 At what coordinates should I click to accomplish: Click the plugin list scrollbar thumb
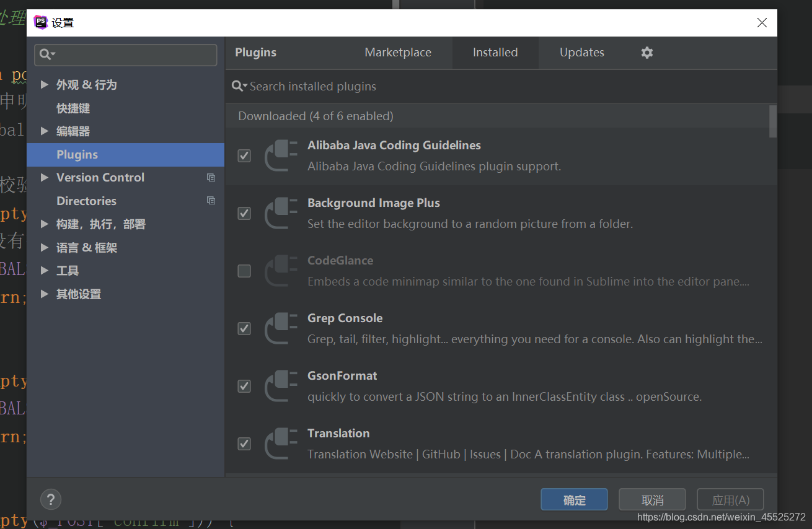(x=773, y=121)
